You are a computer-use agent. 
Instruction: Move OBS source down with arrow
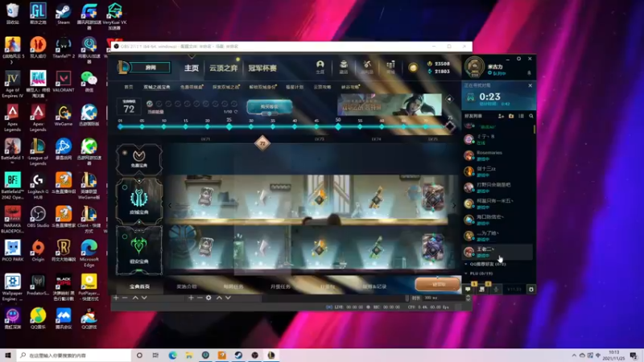pyautogui.click(x=228, y=298)
